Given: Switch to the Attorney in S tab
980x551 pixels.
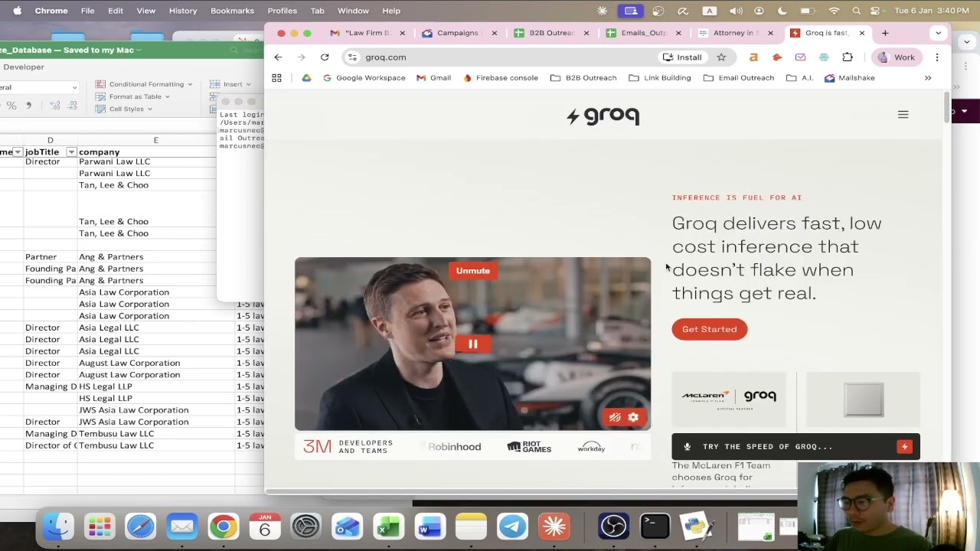Looking at the screenshot, I should 735,33.
